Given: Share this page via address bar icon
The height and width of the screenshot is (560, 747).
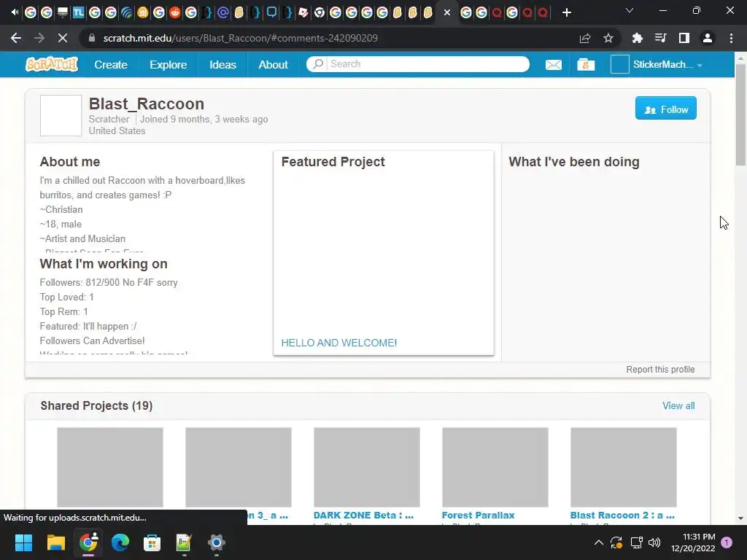Looking at the screenshot, I should [585, 38].
